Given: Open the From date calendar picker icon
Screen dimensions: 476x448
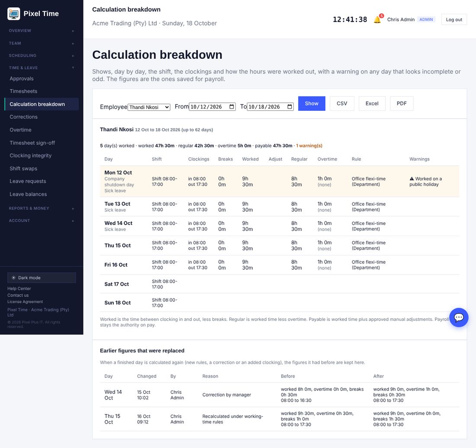Looking at the screenshot, I should pos(232,107).
